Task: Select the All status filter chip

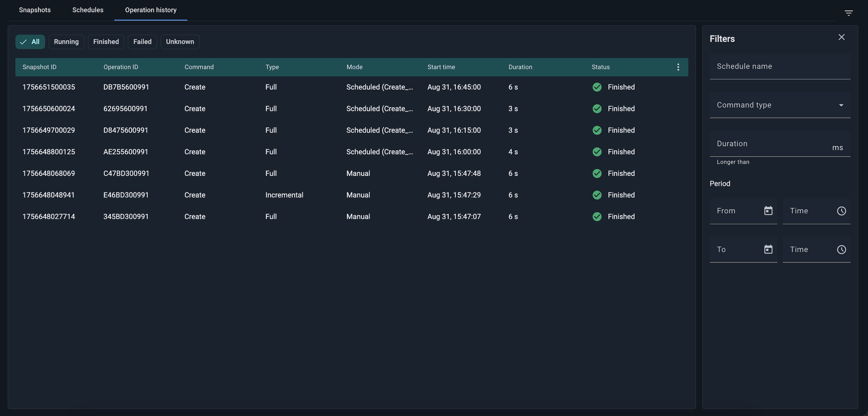Action: click(x=30, y=42)
